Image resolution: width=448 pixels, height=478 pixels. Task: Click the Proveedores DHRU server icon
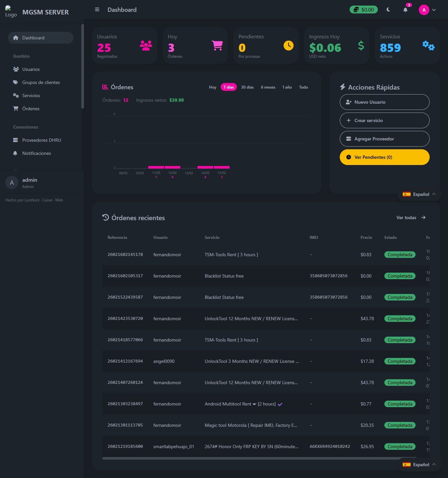click(15, 140)
